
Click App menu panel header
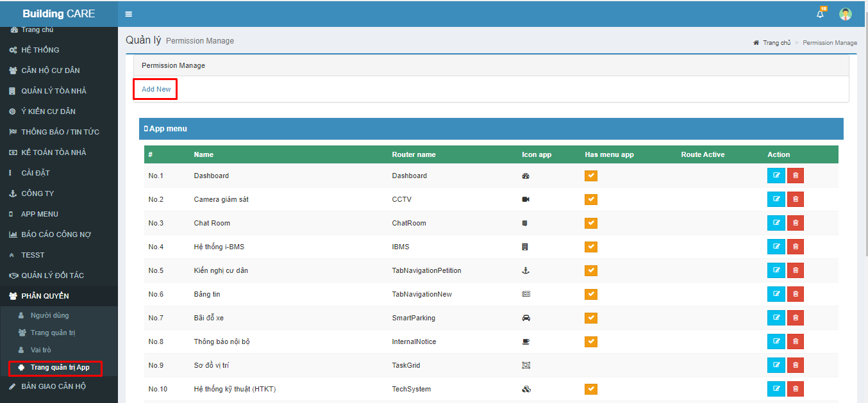coord(491,129)
